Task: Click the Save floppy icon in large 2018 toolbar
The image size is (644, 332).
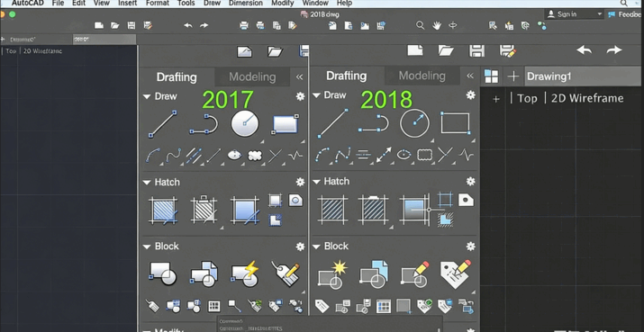Action: coord(476,50)
